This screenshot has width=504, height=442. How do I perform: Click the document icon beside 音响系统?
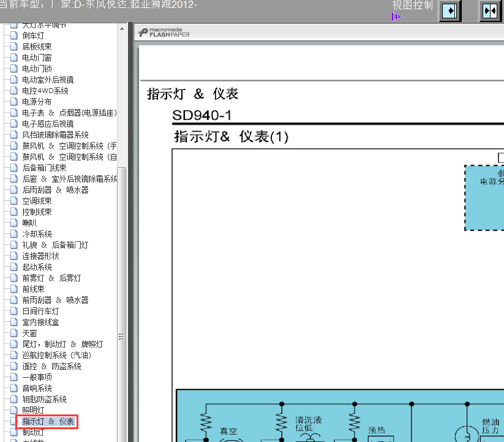14,388
